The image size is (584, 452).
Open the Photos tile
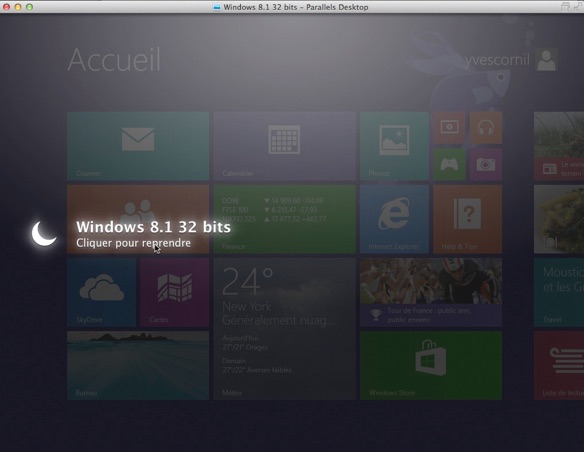[x=394, y=146]
